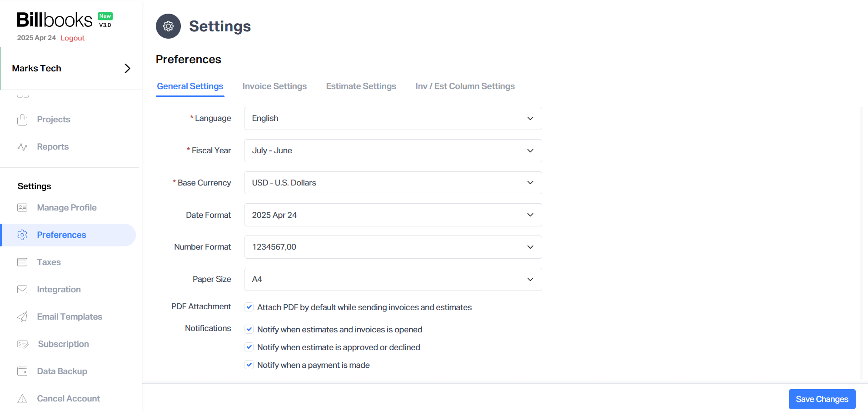Click the Manage Profile ID card icon

click(x=22, y=207)
